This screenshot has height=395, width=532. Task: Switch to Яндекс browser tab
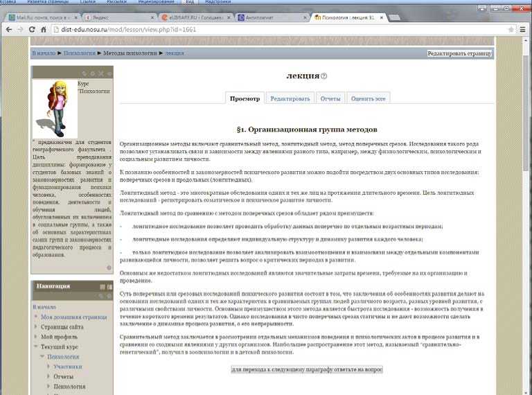pyautogui.click(x=118, y=17)
